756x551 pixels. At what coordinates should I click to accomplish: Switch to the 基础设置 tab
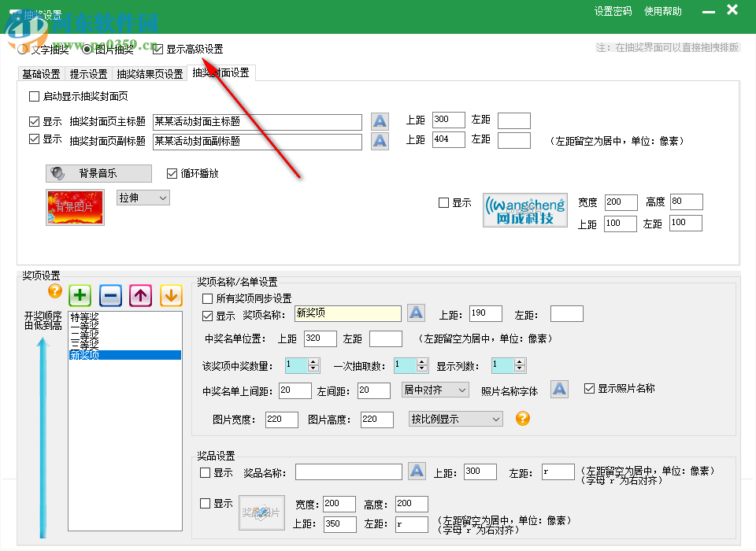41,73
